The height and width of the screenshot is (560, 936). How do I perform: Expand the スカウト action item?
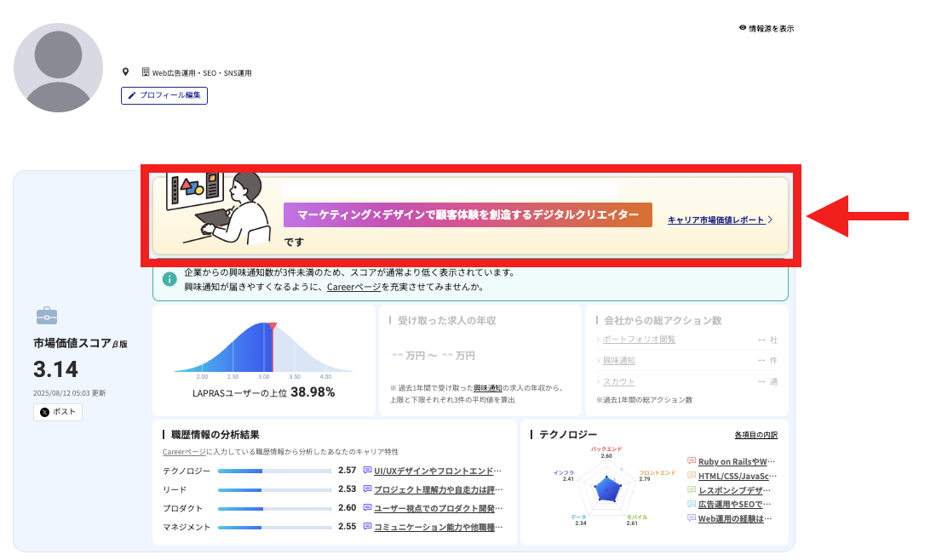pos(618,382)
